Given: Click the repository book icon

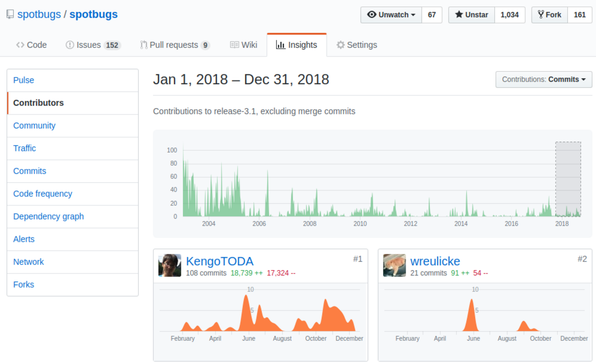Looking at the screenshot, I should pos(10,15).
